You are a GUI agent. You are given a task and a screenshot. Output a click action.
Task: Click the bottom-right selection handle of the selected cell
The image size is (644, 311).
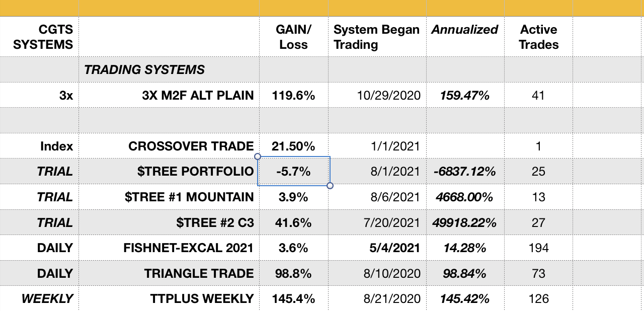pos(330,186)
